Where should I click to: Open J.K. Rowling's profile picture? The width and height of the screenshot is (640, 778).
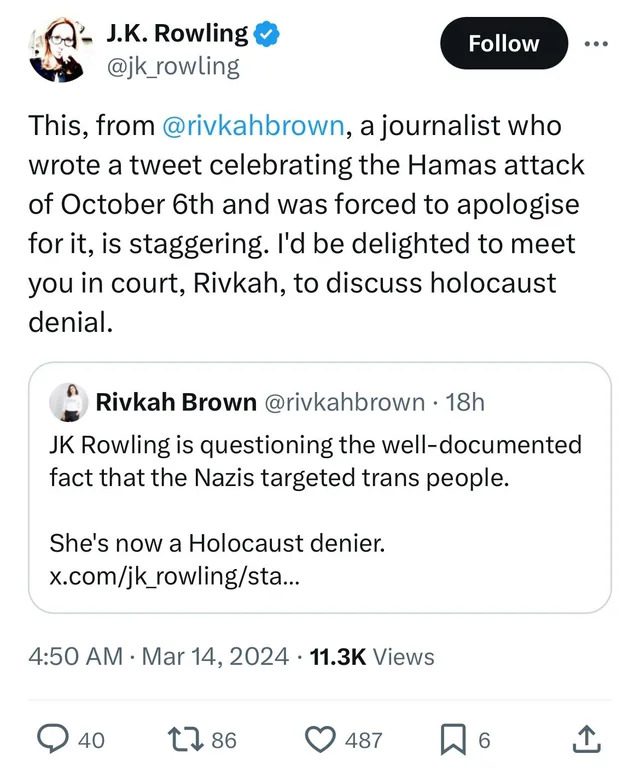point(58,49)
